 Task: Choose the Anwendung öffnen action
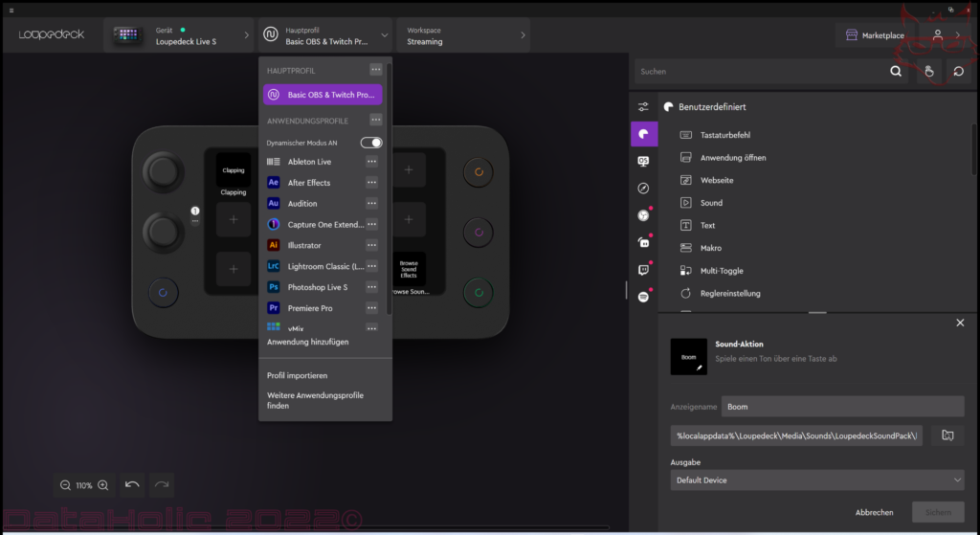pyautogui.click(x=732, y=158)
